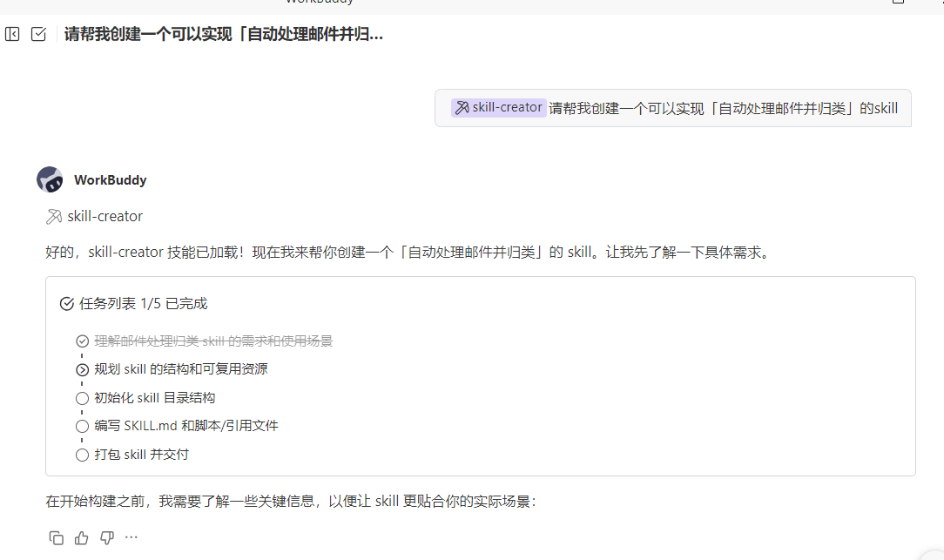Collapse the 任务列表 1/5 已完成 header
Screen dimensions: 944x560
click(x=144, y=303)
